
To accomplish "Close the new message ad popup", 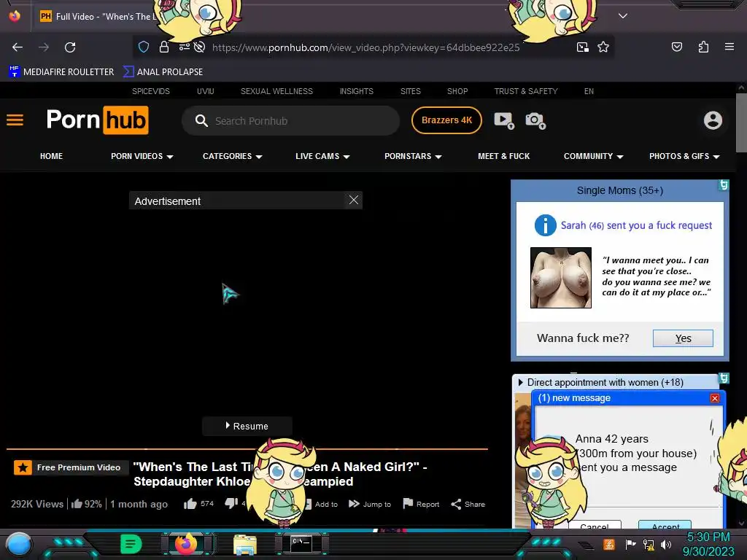I will [715, 398].
